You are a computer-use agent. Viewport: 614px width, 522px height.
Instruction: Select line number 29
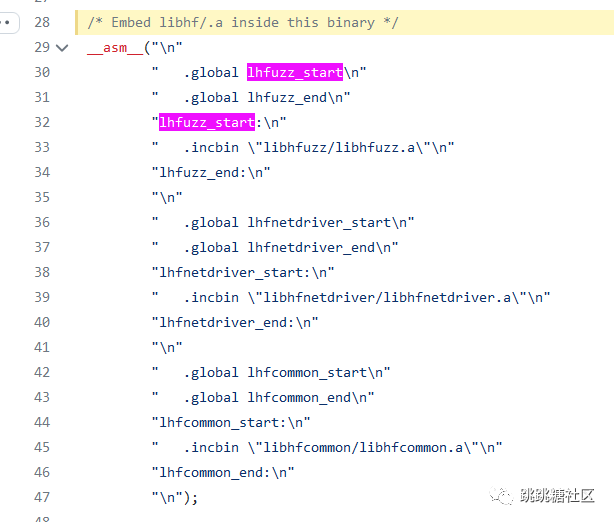42,47
